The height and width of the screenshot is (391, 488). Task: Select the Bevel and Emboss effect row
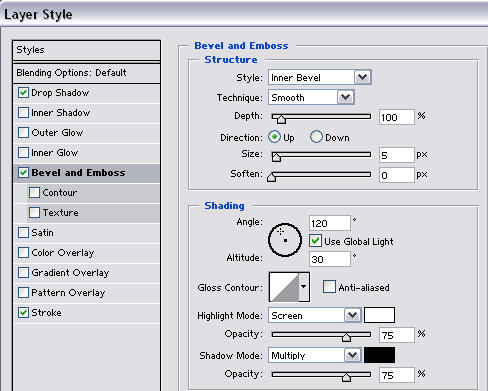point(86,173)
